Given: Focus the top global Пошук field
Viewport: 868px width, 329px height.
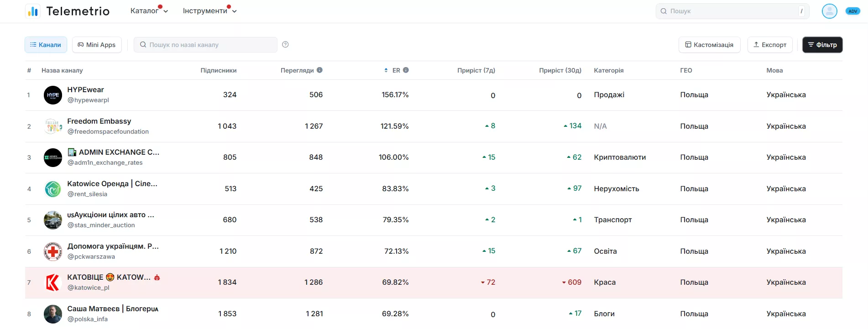Looking at the screenshot, I should pyautogui.click(x=732, y=11).
